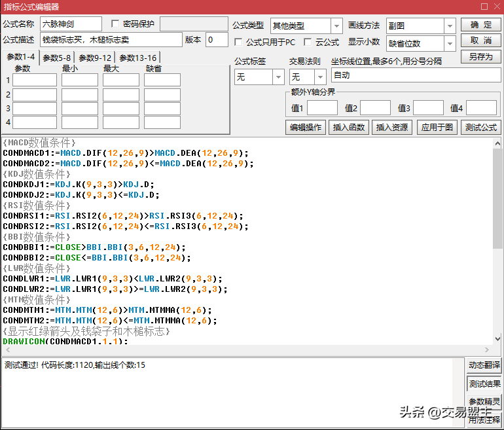This screenshot has width=504, height=430.
Task: Click the 值4 Y-axis field
Action: click(x=482, y=107)
